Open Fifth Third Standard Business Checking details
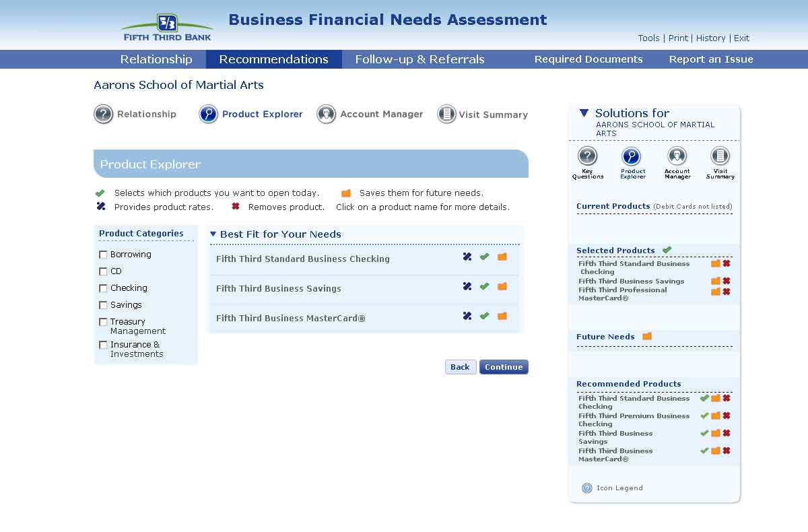Image resolution: width=808 pixels, height=532 pixels. click(x=303, y=259)
